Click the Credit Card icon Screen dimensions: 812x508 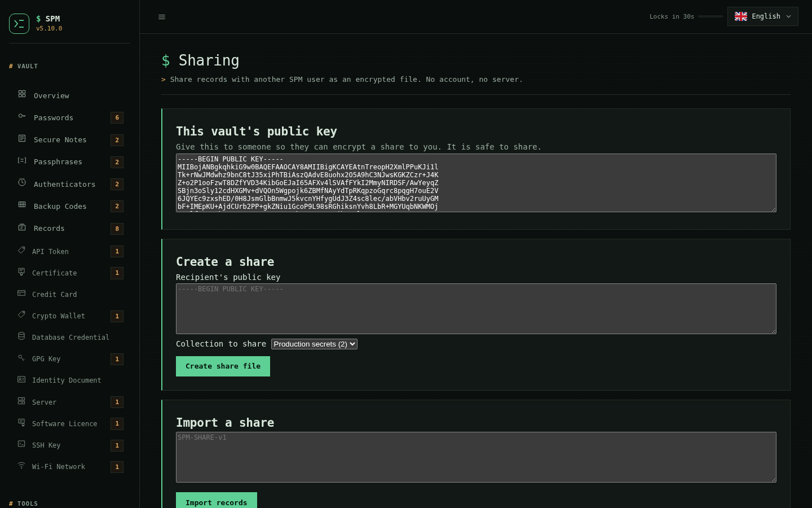(x=21, y=293)
